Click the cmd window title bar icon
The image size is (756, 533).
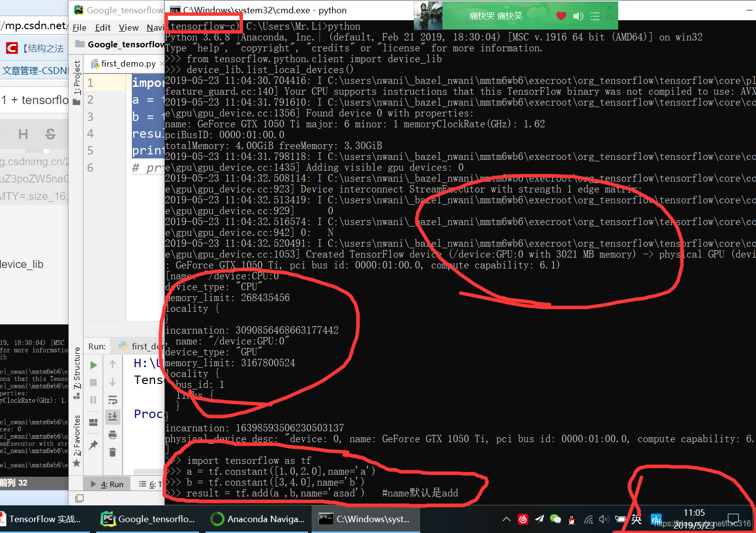175,10
